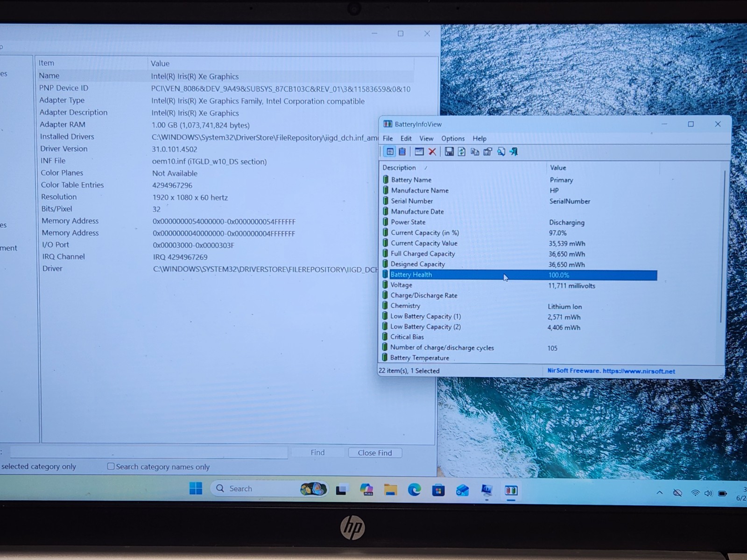Open the Options menu in BatteryInfoView
Image resolution: width=747 pixels, height=560 pixels.
453,139
